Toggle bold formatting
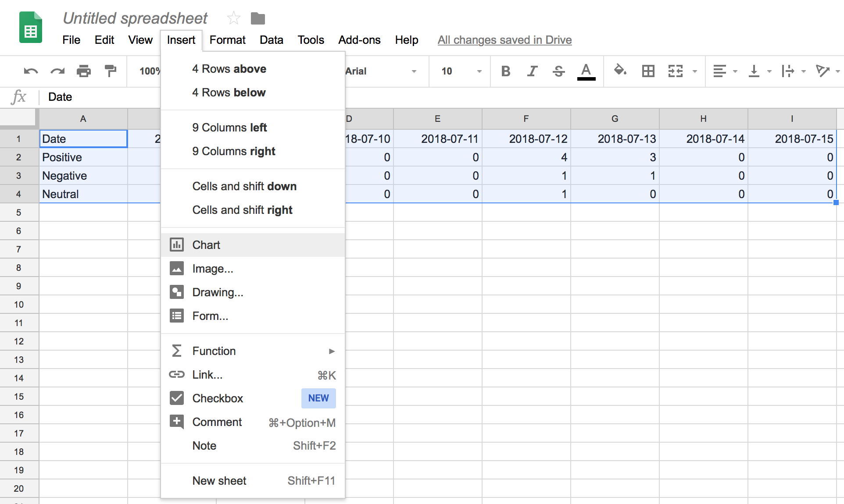Image resolution: width=844 pixels, height=504 pixels. (505, 71)
